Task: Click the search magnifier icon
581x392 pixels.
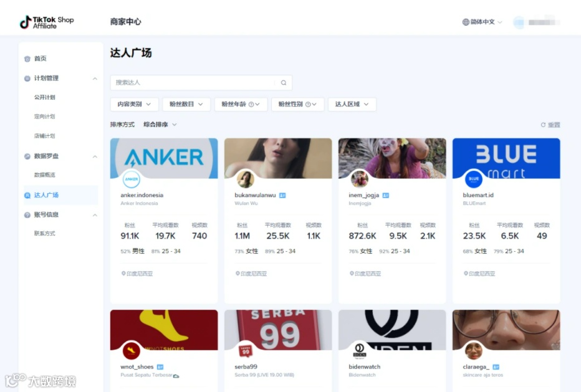Action: pyautogui.click(x=284, y=83)
